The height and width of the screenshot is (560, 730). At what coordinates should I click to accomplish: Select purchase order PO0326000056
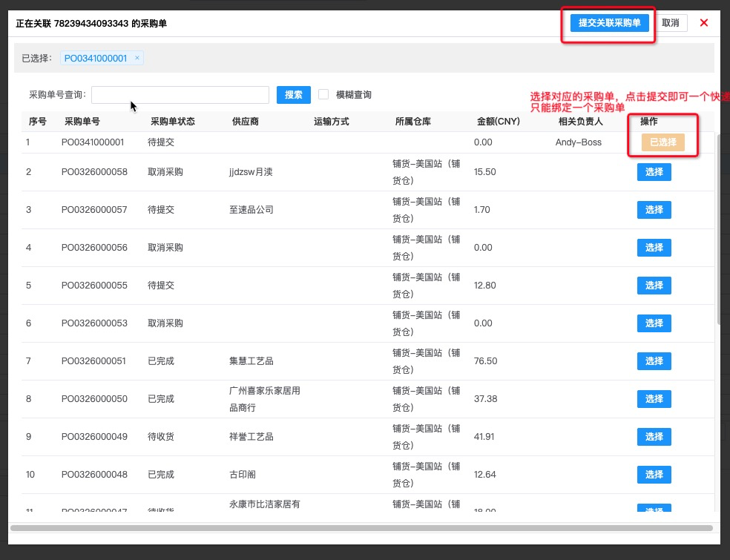[654, 247]
